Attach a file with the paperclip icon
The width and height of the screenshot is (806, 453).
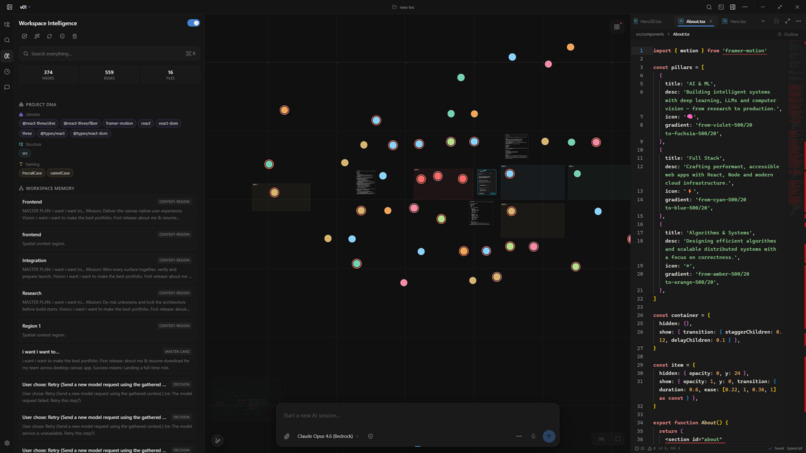tap(287, 437)
